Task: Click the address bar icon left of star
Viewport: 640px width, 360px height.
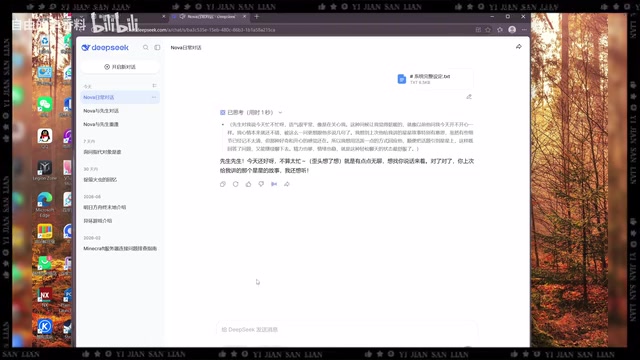Action: pyautogui.click(x=478, y=30)
